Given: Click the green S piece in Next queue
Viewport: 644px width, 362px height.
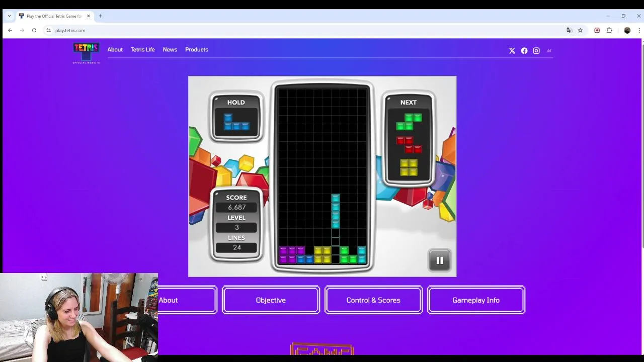Looking at the screenshot, I should pyautogui.click(x=409, y=122).
